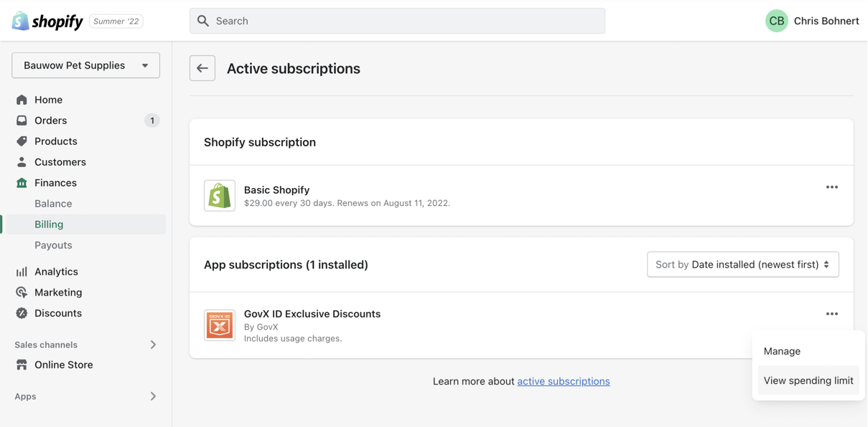The width and height of the screenshot is (868, 427).
Task: Go to Marketing page
Action: (58, 293)
